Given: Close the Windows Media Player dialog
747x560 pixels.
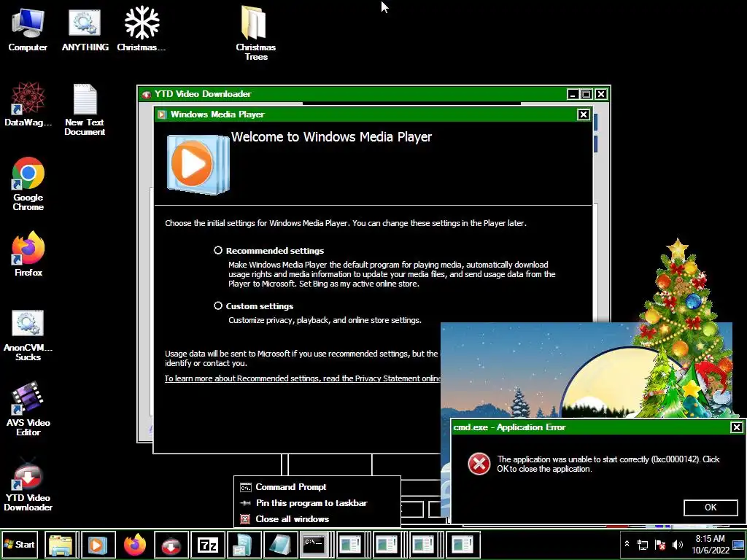Looking at the screenshot, I should (x=583, y=114).
